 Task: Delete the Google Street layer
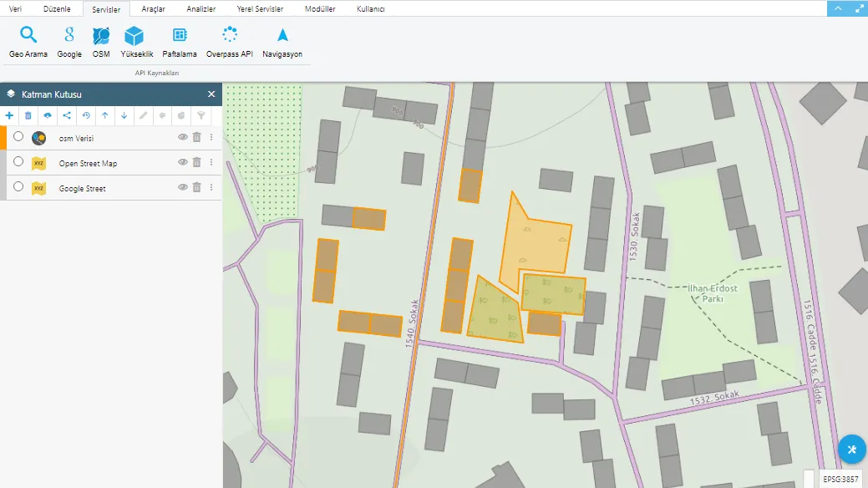click(196, 187)
